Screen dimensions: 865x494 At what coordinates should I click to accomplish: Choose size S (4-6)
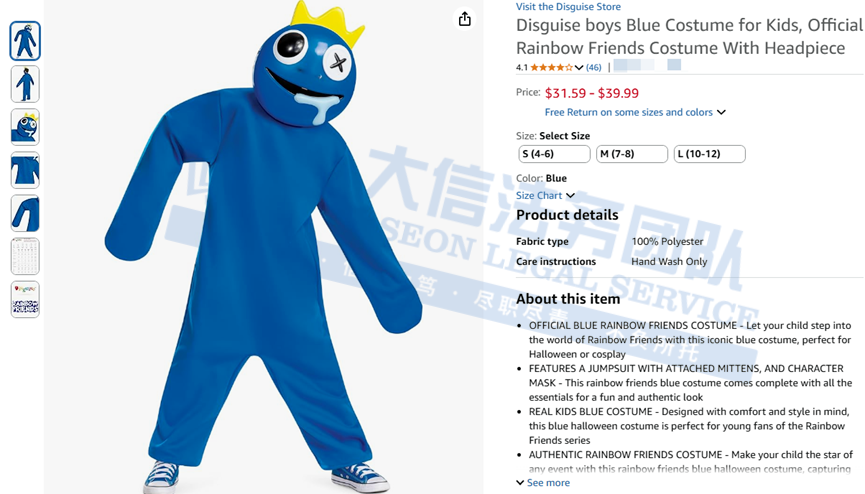coord(554,154)
